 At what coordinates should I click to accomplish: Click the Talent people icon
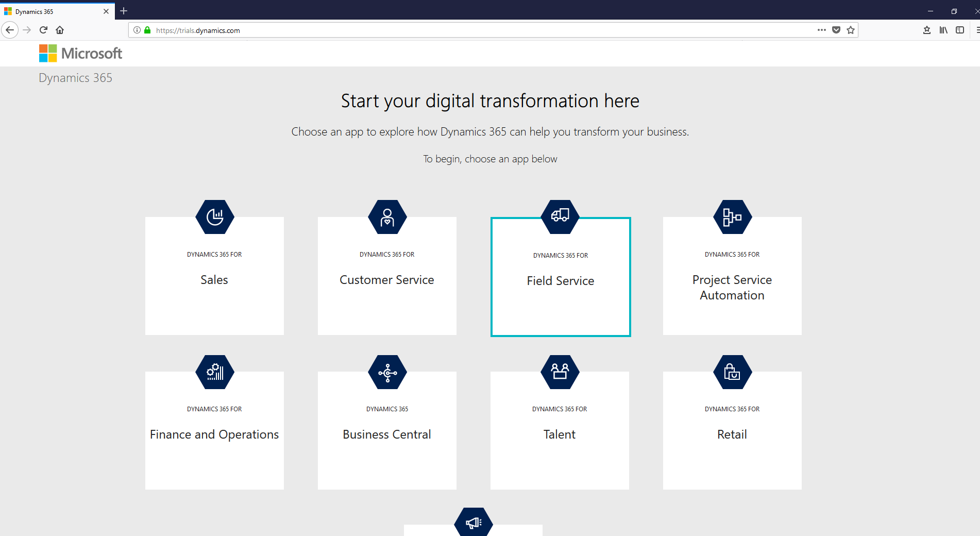point(560,372)
